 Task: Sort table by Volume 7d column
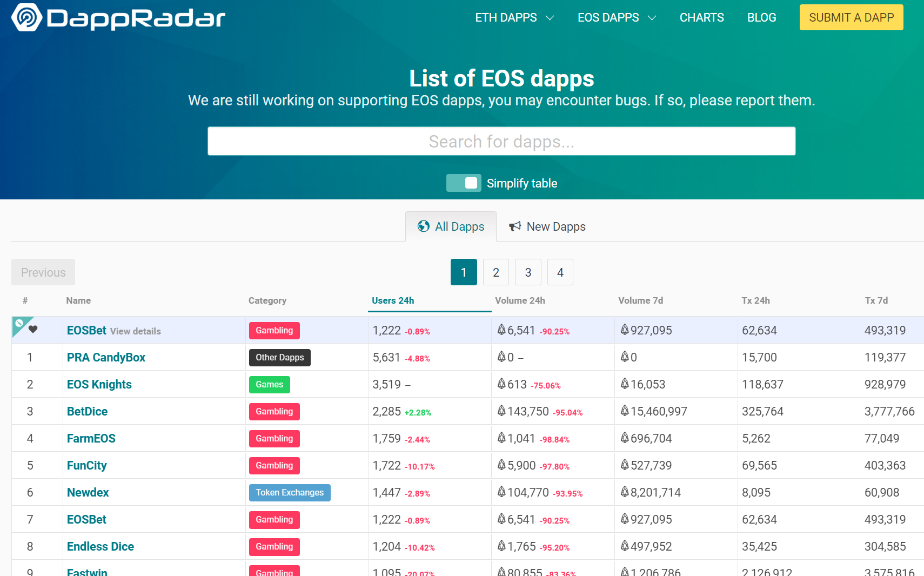click(x=640, y=300)
